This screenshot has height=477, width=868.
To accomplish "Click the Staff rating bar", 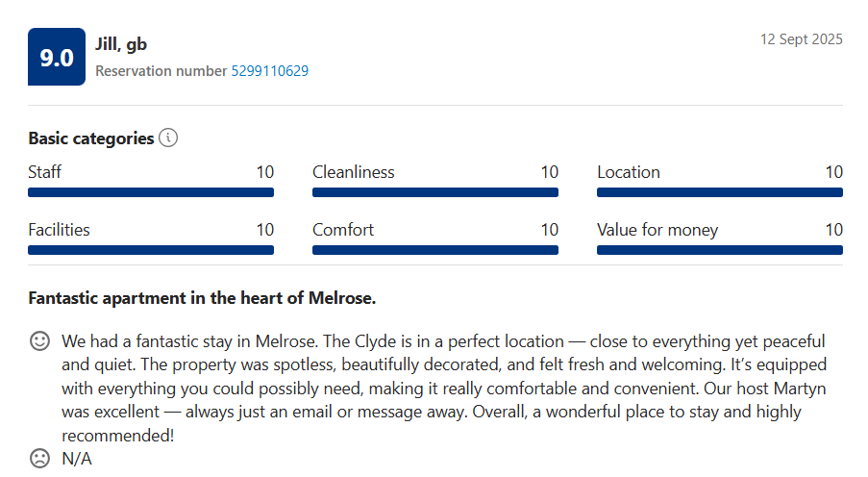I will [x=151, y=192].
